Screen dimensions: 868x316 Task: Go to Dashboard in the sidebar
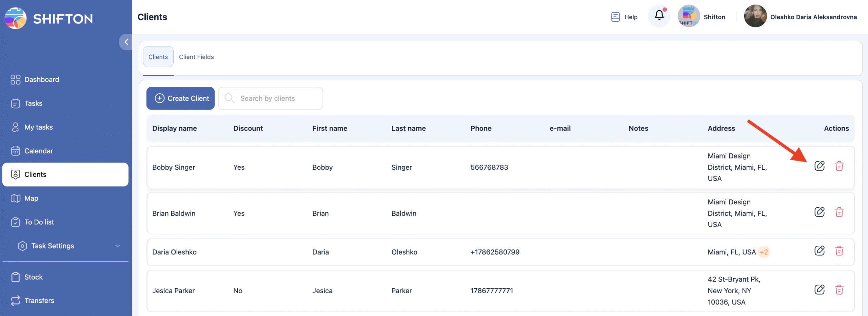tap(42, 79)
